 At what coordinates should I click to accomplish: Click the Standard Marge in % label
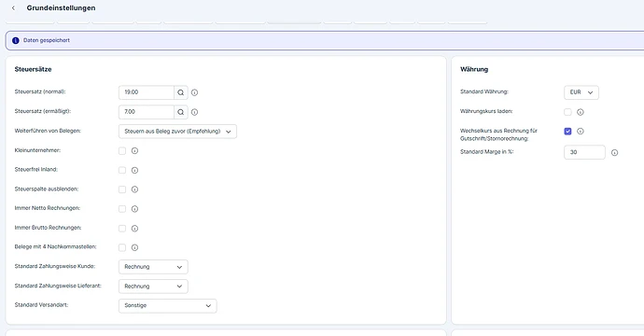pyautogui.click(x=486, y=151)
